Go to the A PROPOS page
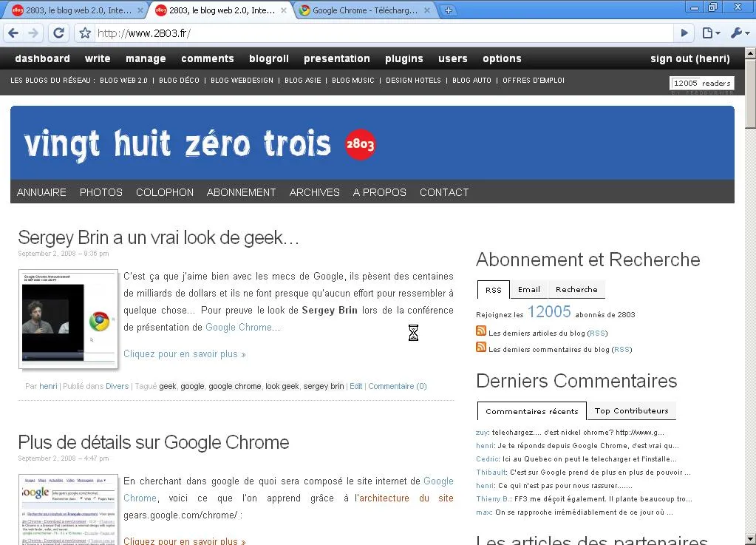This screenshot has height=545, width=756. click(x=379, y=192)
